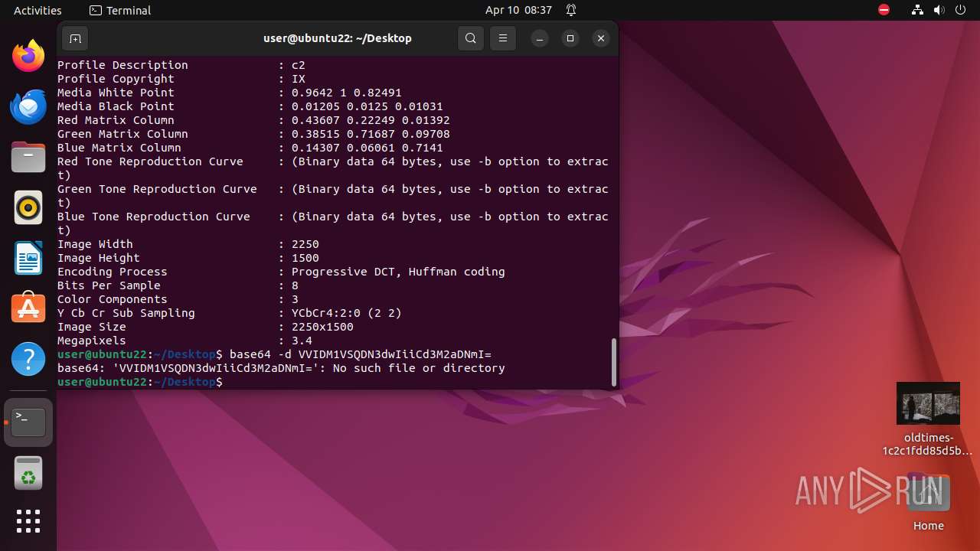Viewport: 980px width, 551px height.
Task: Show Applications grid
Action: click(x=28, y=521)
